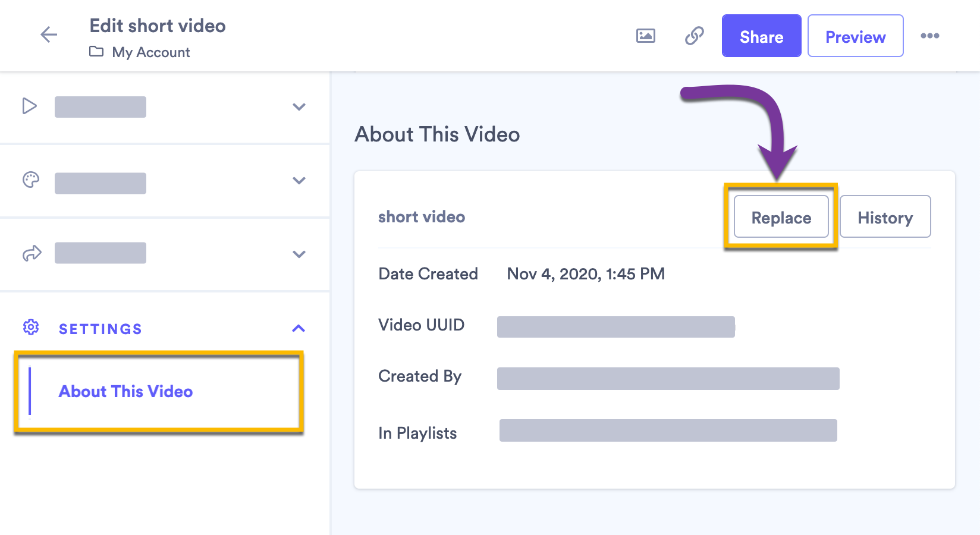Open the video History button
980x535 pixels.
(885, 217)
